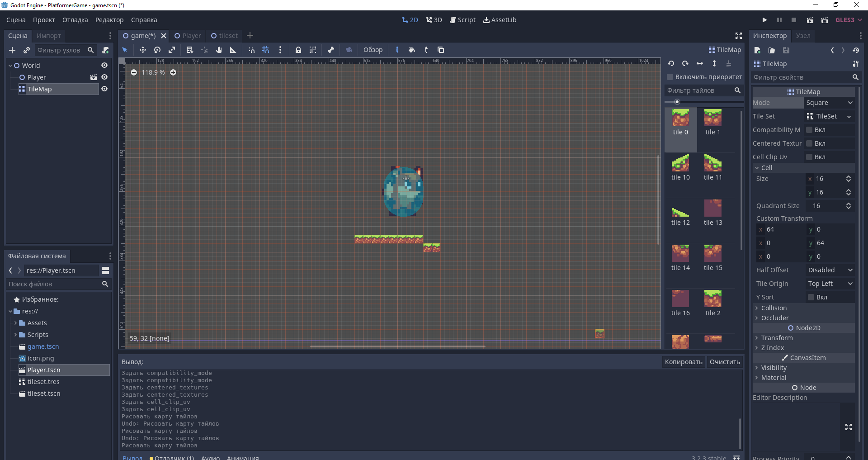Image resolution: width=868 pixels, height=460 pixels.
Task: Zoom in the 2D viewport
Action: (173, 72)
